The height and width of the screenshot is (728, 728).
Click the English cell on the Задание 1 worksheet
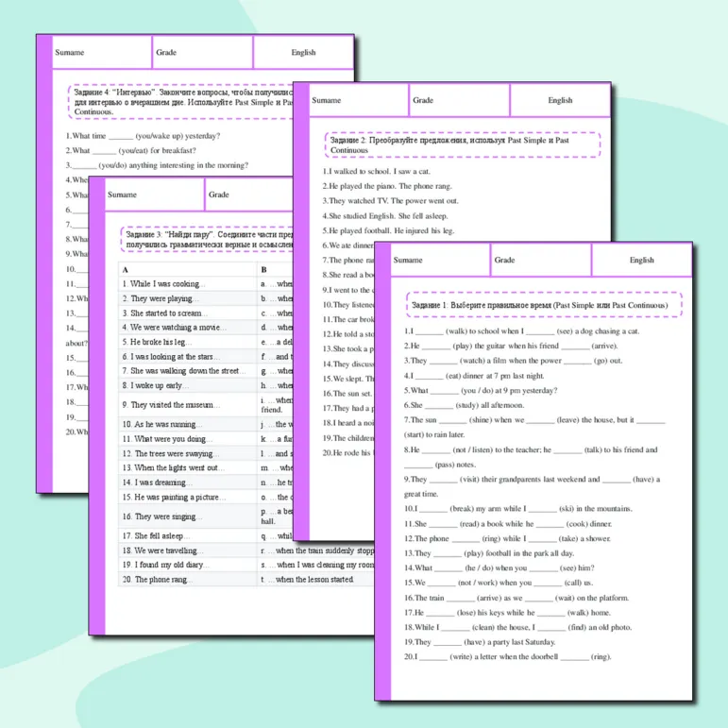point(642,260)
